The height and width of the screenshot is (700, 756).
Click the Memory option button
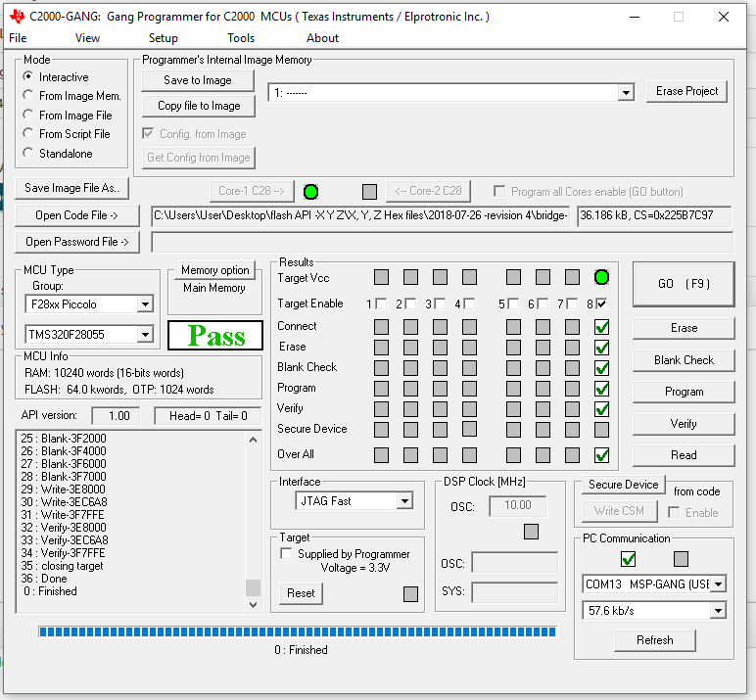coord(215,270)
